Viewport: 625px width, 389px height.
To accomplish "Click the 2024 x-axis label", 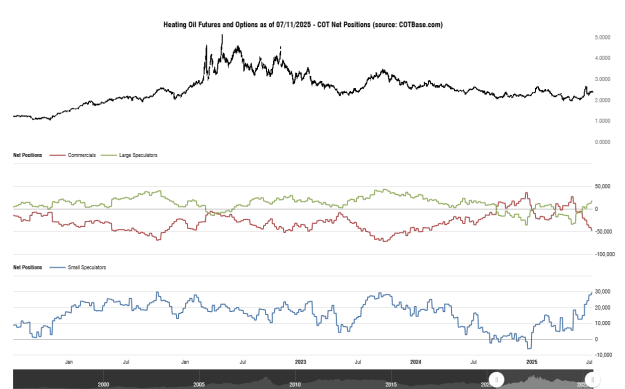I will coord(416,362).
